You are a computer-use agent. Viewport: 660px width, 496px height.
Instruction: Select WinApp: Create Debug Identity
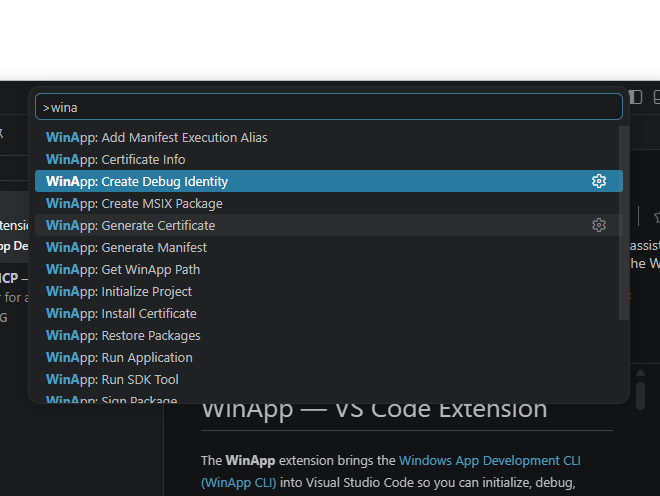click(x=329, y=181)
